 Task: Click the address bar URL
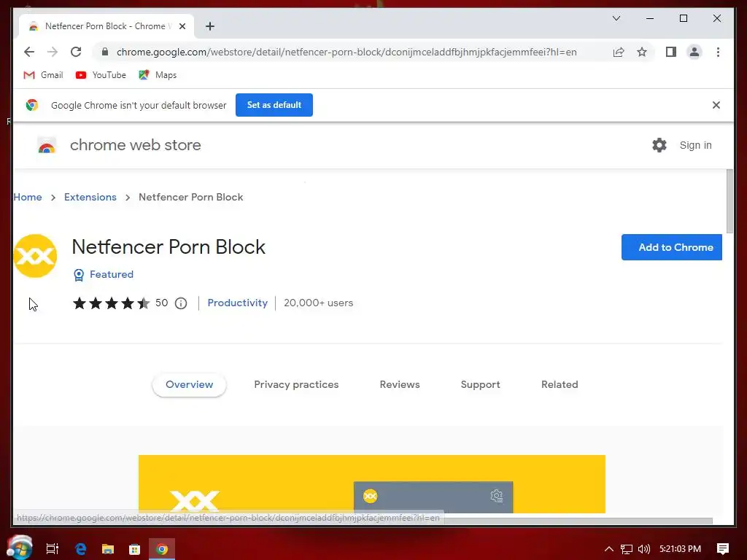click(x=347, y=52)
